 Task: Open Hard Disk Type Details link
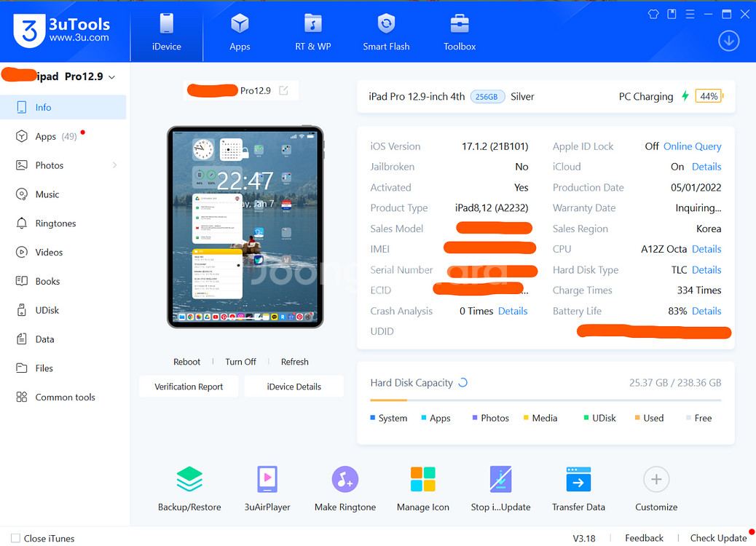pos(706,270)
